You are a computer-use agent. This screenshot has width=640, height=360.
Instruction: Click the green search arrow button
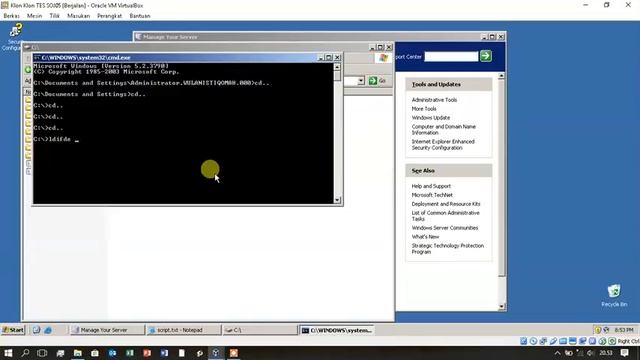pyautogui.click(x=486, y=56)
